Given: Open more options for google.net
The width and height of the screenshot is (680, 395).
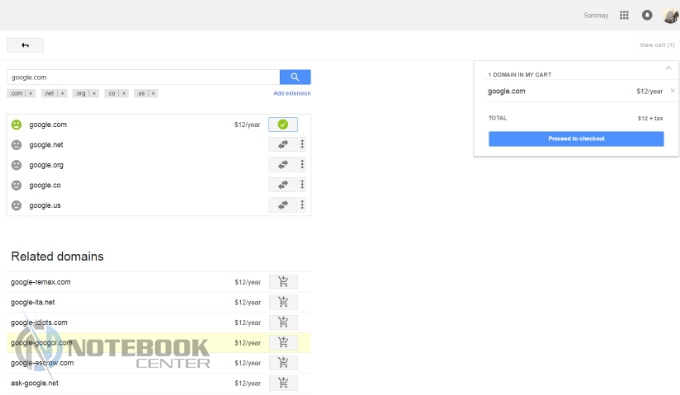Looking at the screenshot, I should pyautogui.click(x=302, y=144).
